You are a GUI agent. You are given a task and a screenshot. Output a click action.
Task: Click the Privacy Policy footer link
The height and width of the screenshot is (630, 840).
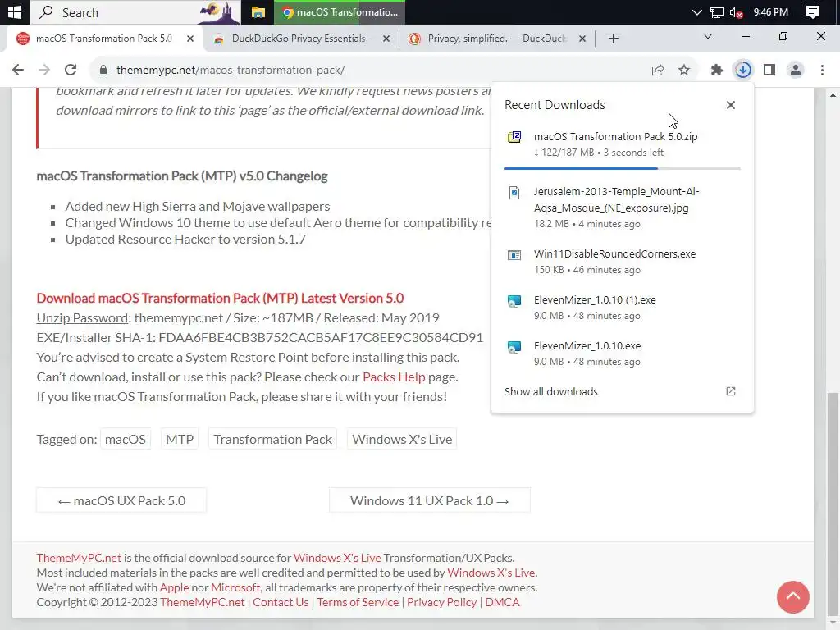coord(441,602)
